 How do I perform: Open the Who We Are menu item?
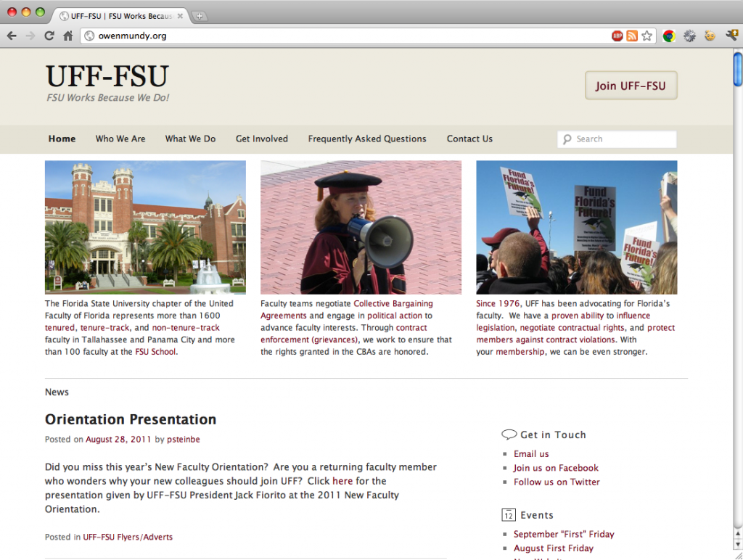coord(120,139)
